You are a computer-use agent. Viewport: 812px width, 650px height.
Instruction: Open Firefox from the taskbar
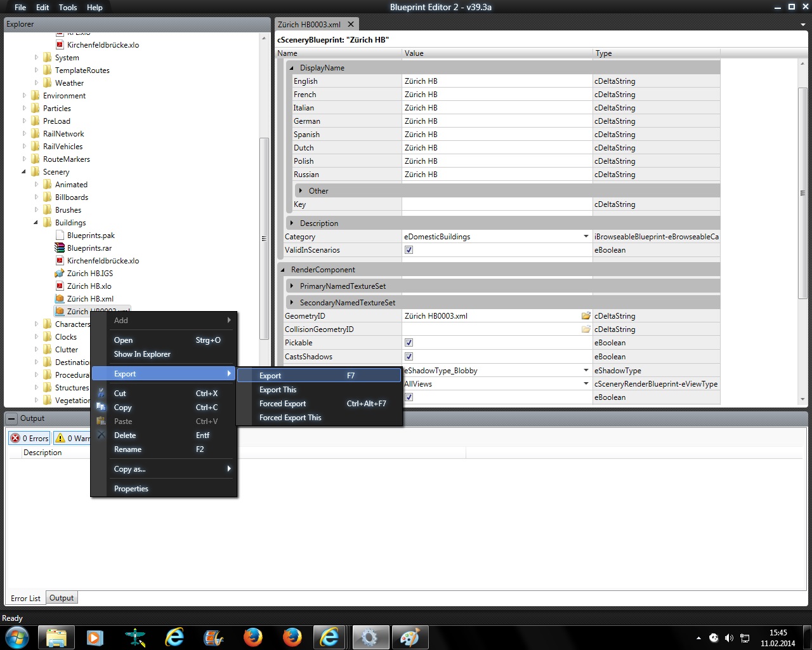252,637
